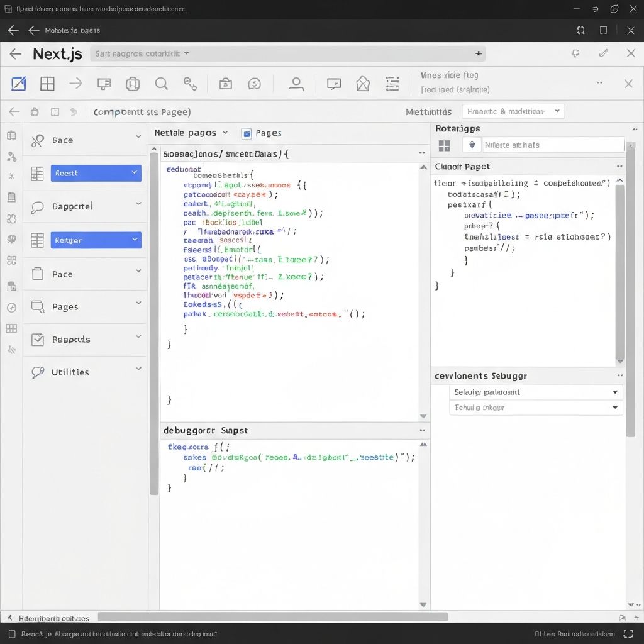
Task: Click the camera briefcase icon in toolbar
Action: pyautogui.click(x=226, y=84)
